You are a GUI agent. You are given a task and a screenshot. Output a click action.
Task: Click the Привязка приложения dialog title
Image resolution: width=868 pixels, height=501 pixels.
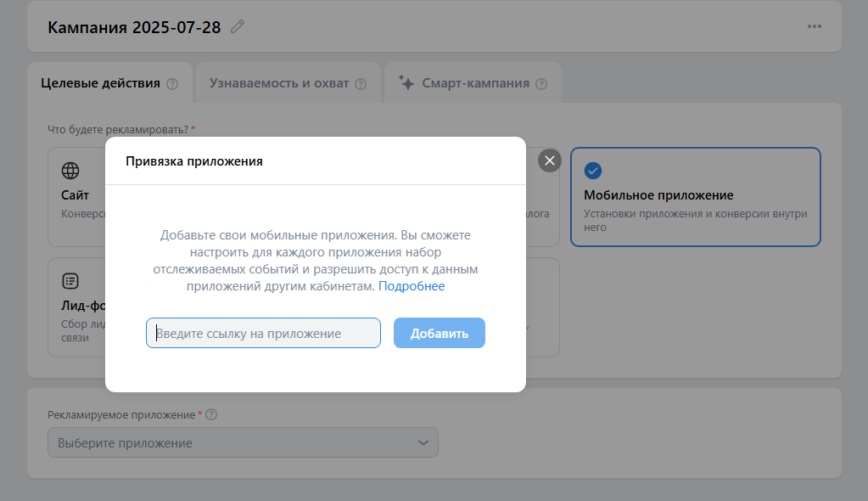194,161
